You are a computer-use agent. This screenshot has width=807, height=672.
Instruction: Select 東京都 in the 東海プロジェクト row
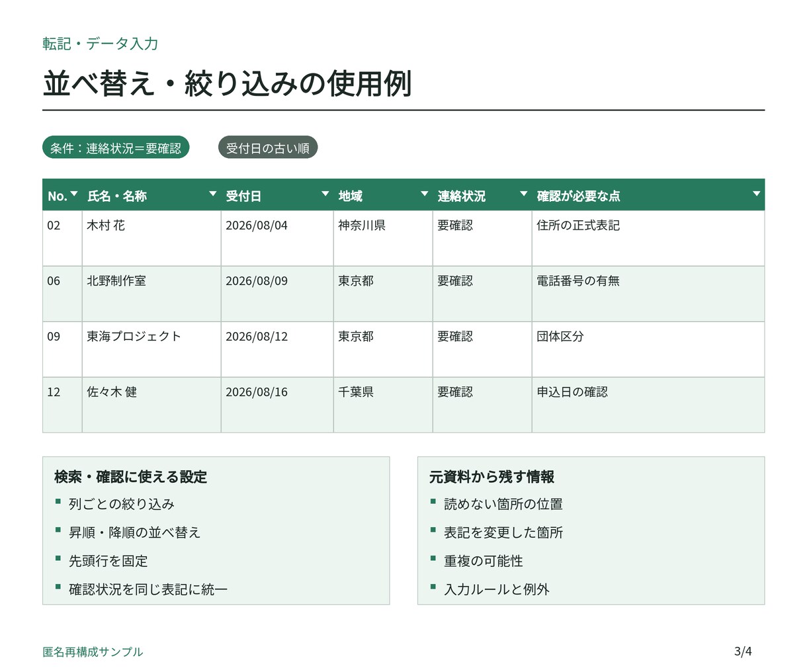(x=383, y=349)
